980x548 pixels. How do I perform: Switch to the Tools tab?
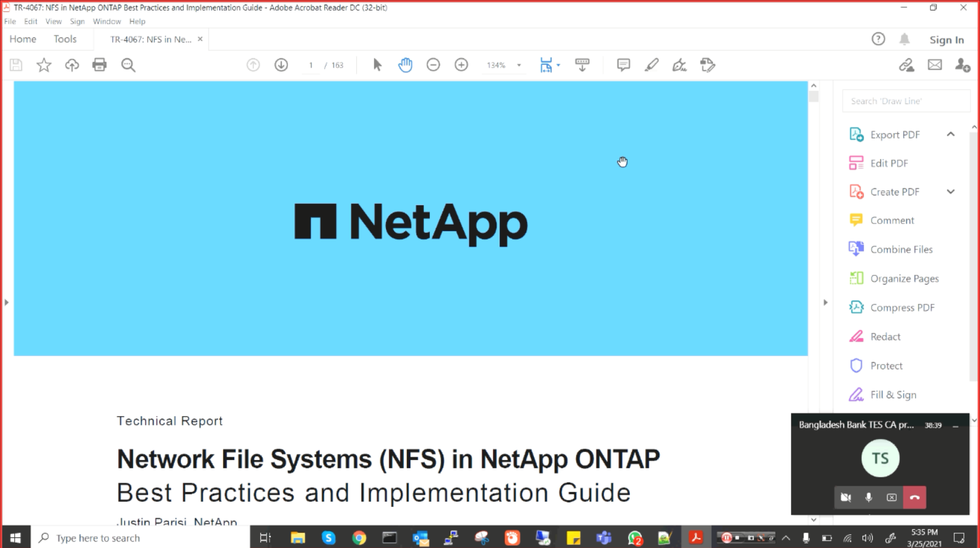(x=65, y=39)
